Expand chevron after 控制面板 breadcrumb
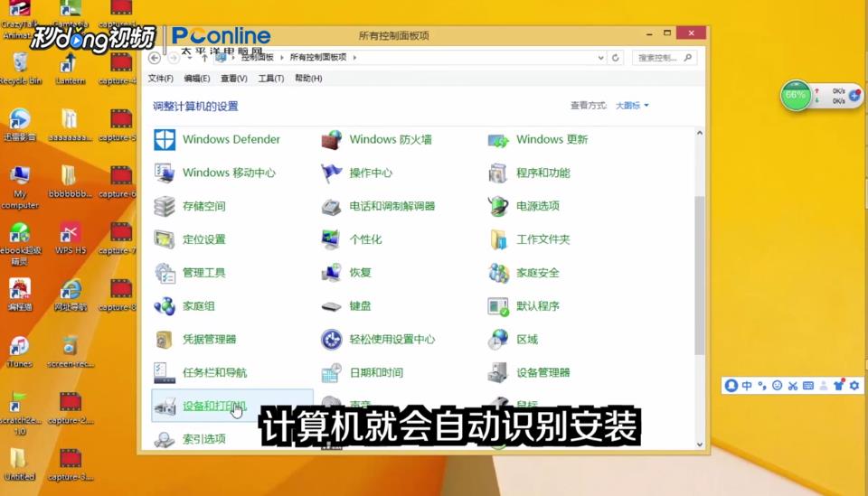The image size is (868, 496). click(x=282, y=57)
